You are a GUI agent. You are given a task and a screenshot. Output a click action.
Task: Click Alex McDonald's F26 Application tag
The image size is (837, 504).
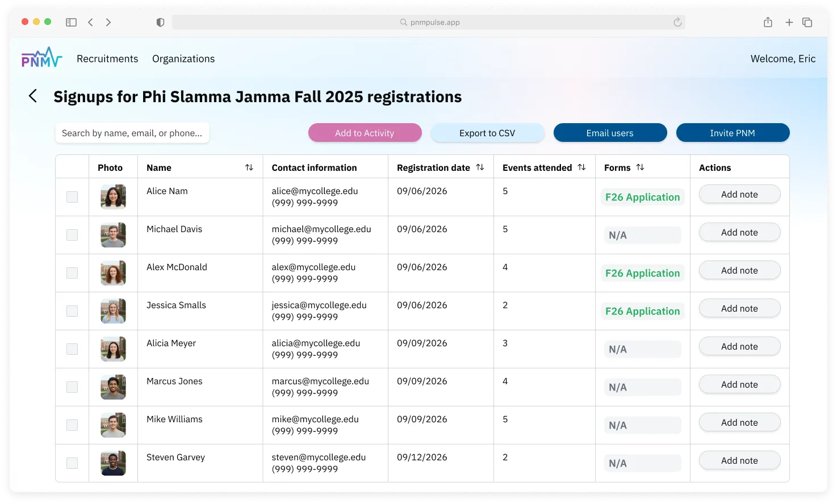click(642, 273)
